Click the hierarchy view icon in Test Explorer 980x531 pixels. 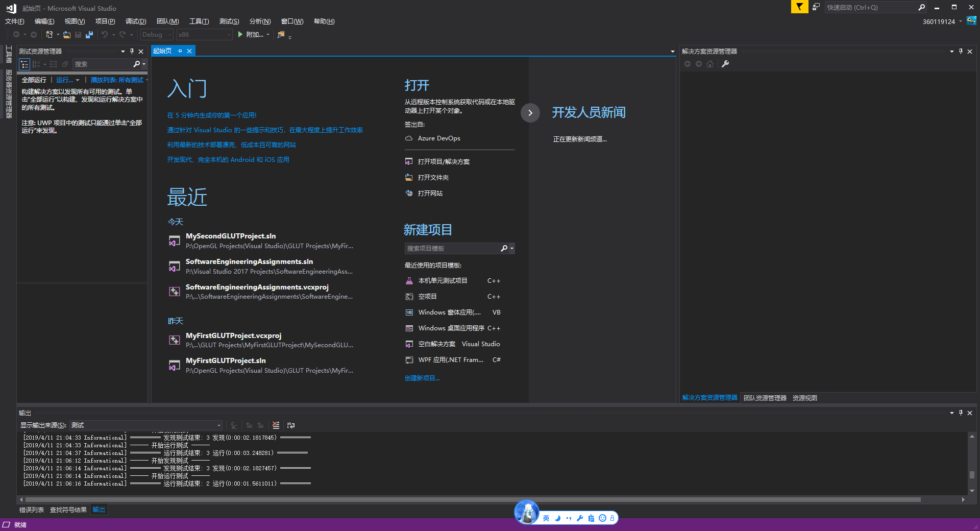[24, 64]
